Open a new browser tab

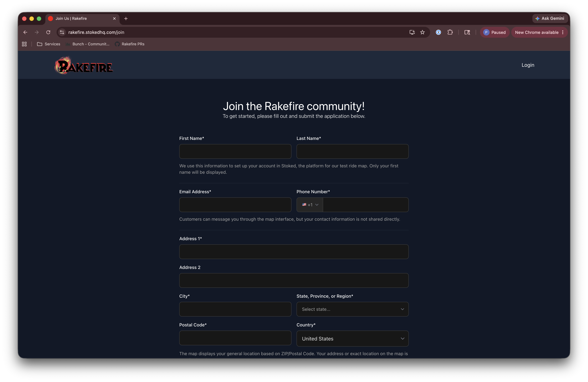point(126,19)
